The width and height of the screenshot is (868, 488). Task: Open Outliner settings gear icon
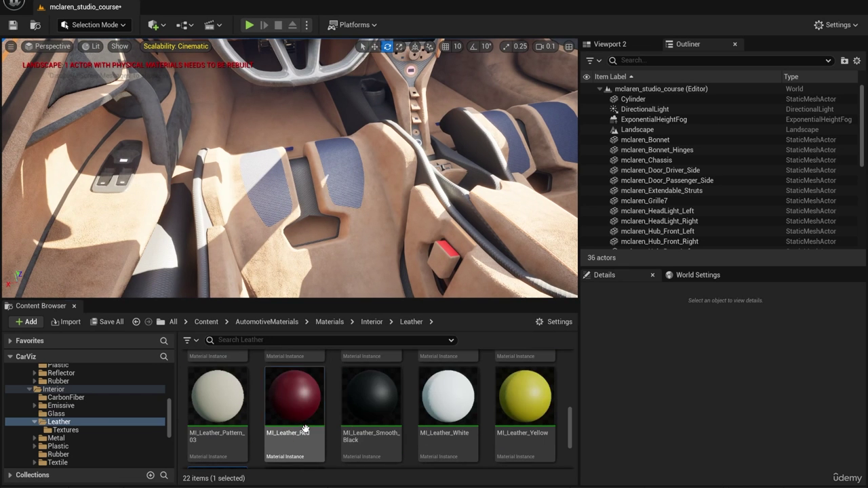point(856,60)
